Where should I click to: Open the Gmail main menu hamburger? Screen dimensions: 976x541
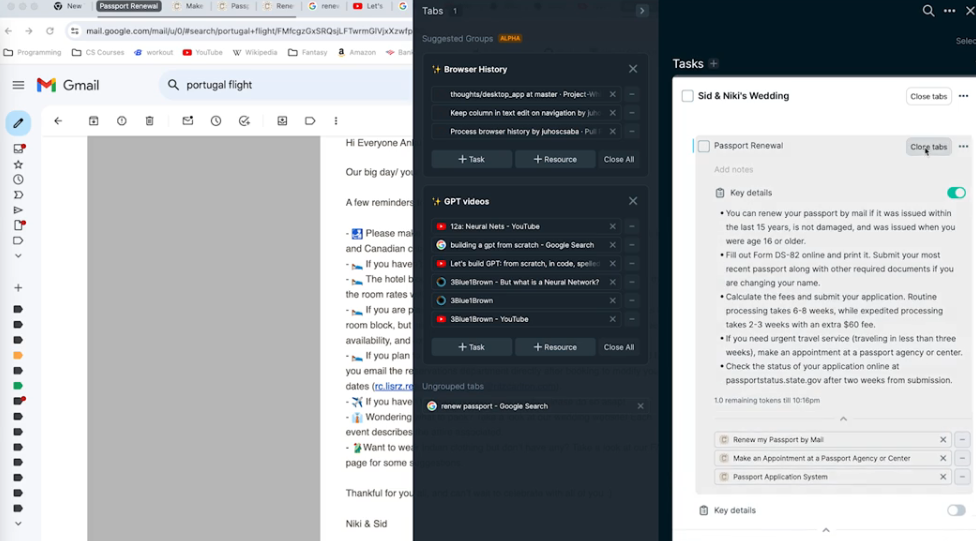click(18, 85)
